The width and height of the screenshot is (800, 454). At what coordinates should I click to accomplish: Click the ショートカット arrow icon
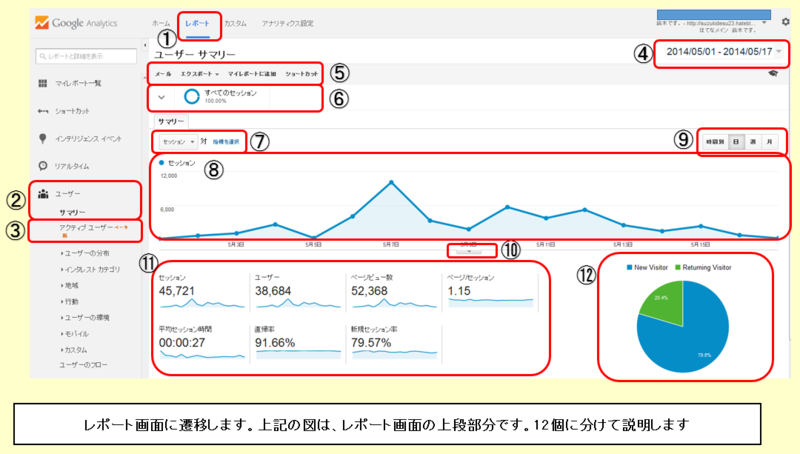[x=43, y=111]
